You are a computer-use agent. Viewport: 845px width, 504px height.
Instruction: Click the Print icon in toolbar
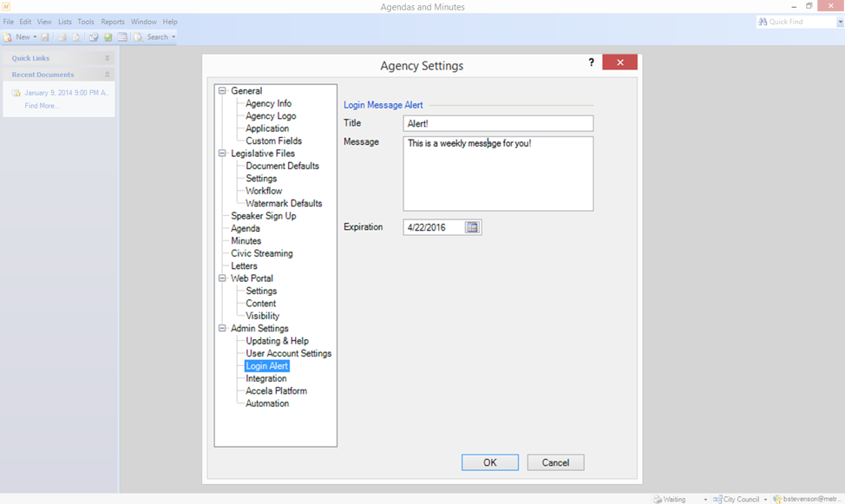[62, 37]
